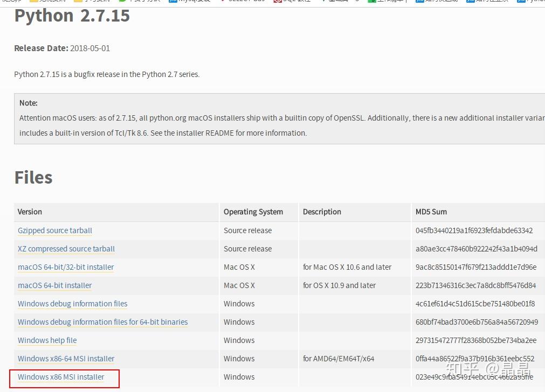Screen dimensions: 545x392
Task: Click the MD5 sum for Gzipped source tarball
Action: [x=474, y=230]
